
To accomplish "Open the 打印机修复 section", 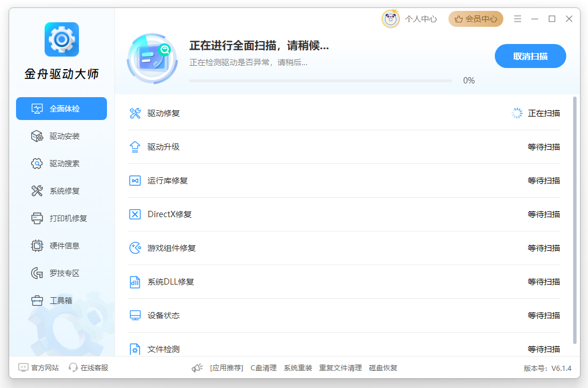I will point(62,218).
